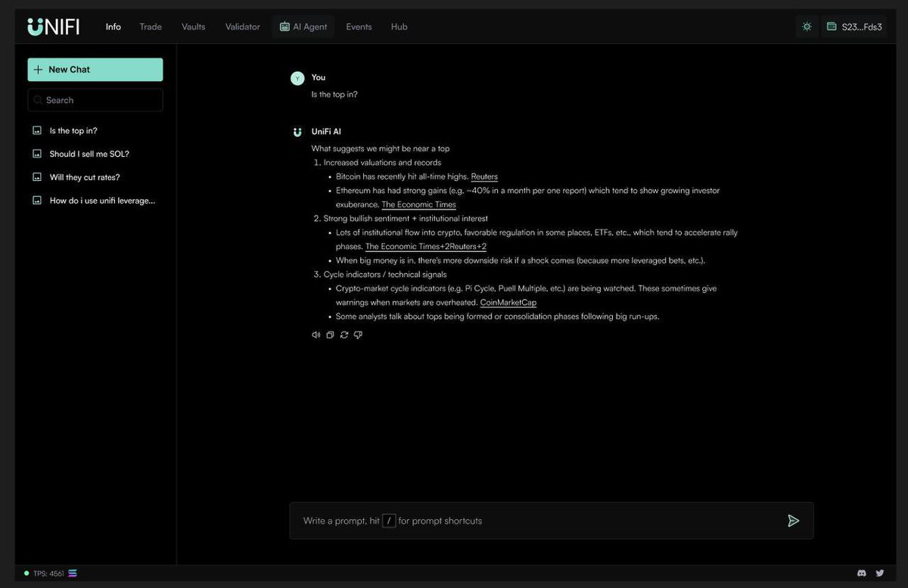Copy the AI response

point(330,335)
